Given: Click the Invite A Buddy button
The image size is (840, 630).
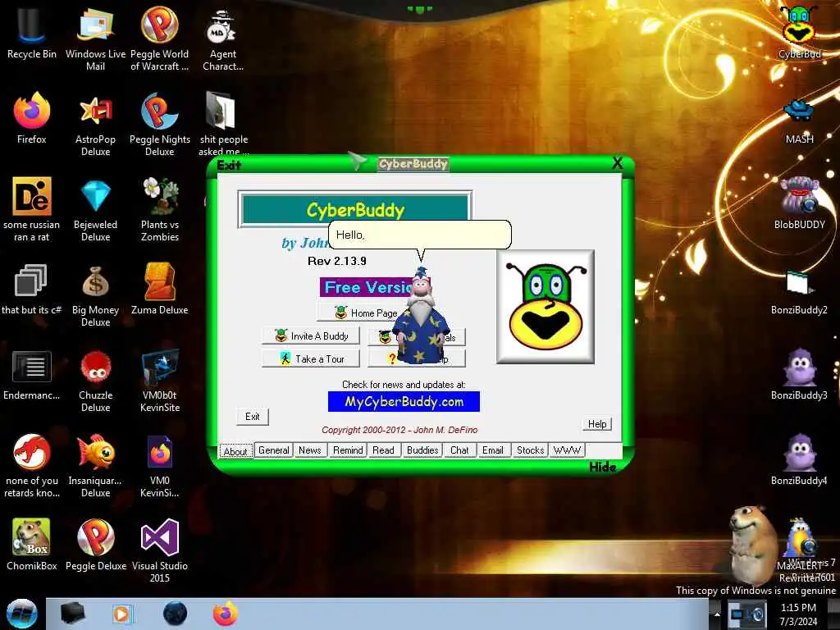Looking at the screenshot, I should 311,336.
